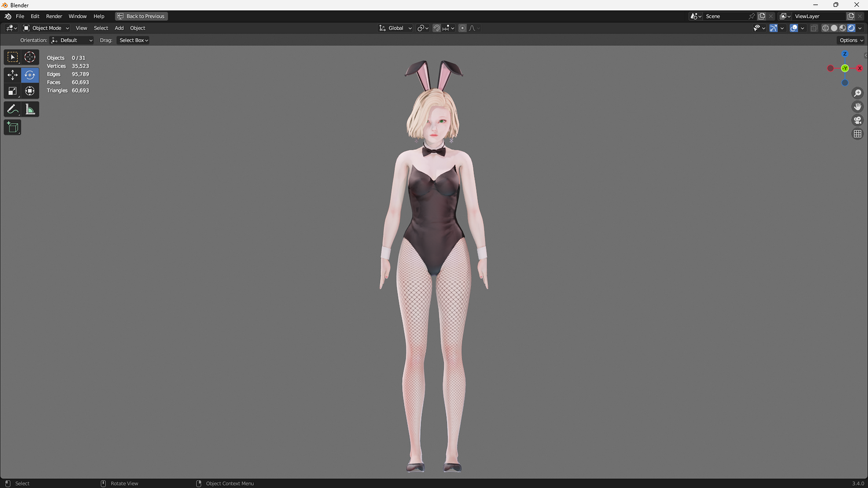The width and height of the screenshot is (868, 488).
Task: Browse view layers with layer icon
Action: [x=785, y=16]
